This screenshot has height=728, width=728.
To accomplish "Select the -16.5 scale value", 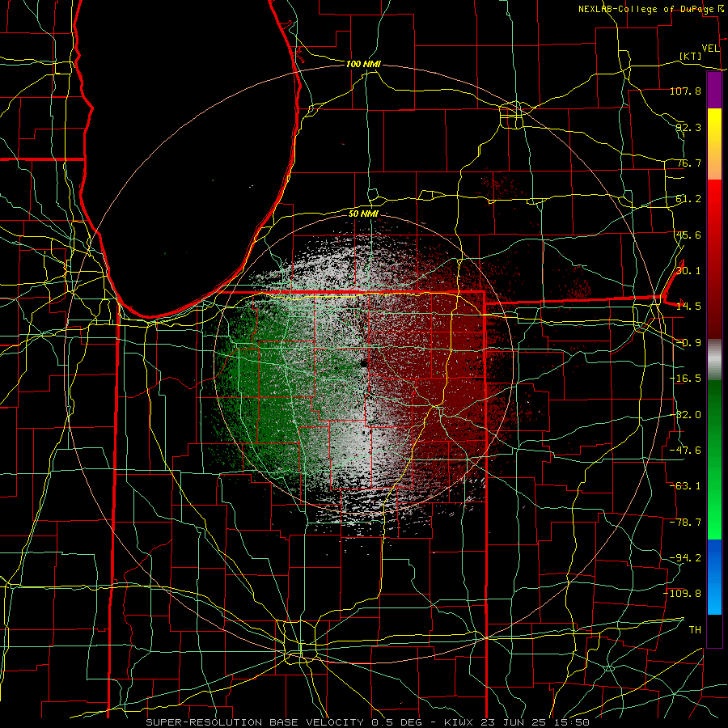I will [x=685, y=379].
